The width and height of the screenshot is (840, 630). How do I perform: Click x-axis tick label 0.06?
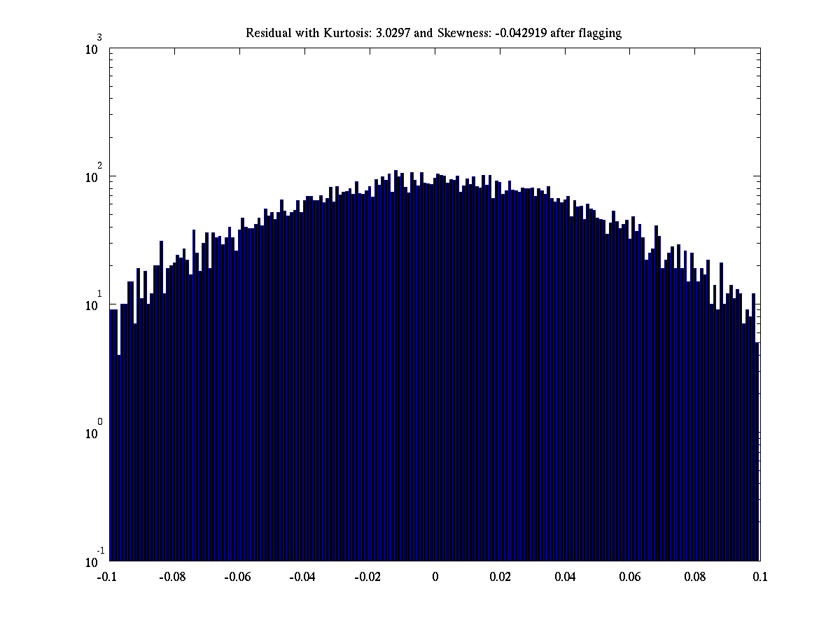click(630, 577)
